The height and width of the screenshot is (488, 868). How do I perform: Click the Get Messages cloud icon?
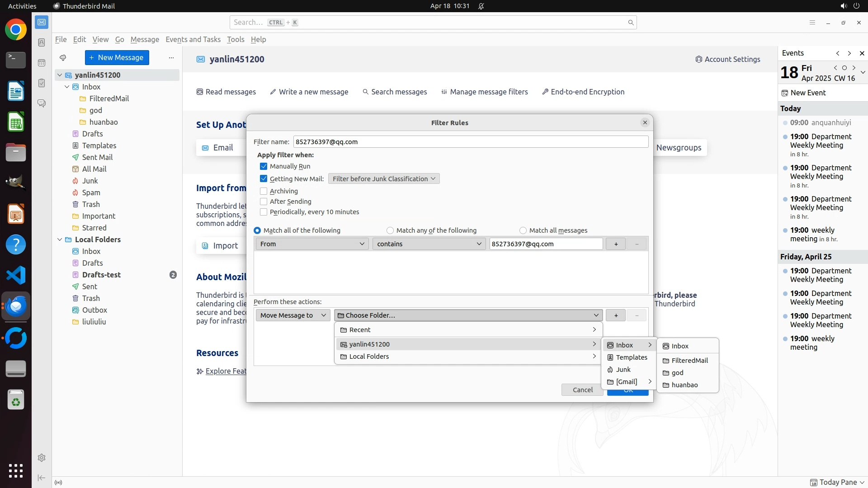[63, 57]
